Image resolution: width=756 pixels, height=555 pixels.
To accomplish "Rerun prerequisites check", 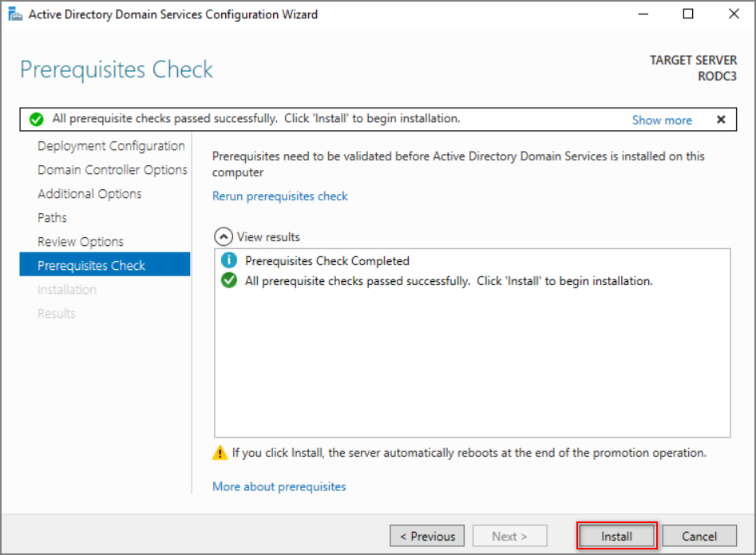I will 279,196.
